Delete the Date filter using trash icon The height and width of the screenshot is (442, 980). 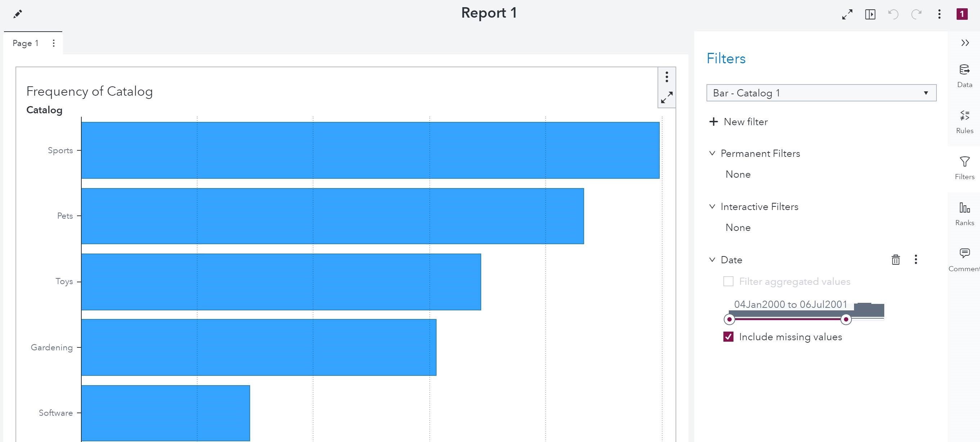pos(895,260)
